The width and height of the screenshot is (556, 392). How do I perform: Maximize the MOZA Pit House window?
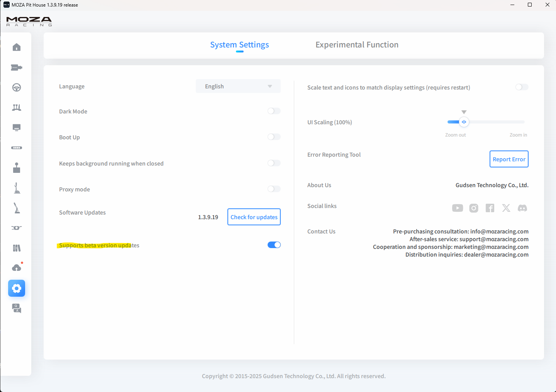coord(530,5)
